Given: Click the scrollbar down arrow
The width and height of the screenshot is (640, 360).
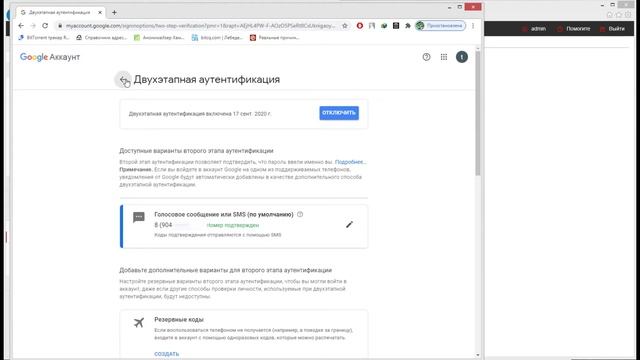Looking at the screenshot, I should (x=478, y=355).
